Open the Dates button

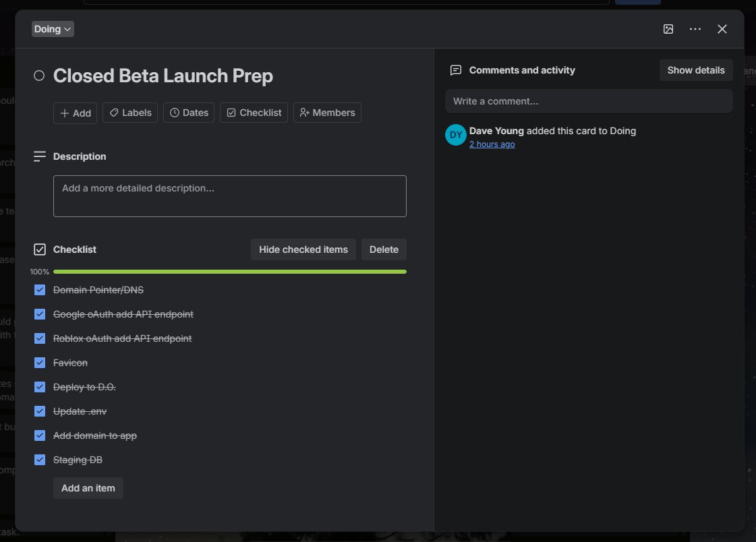coord(189,113)
